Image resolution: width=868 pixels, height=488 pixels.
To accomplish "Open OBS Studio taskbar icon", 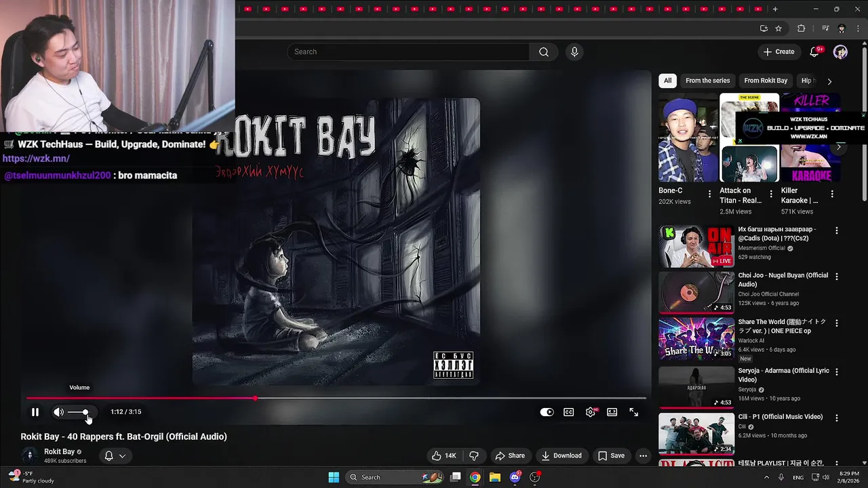I will click(x=535, y=477).
